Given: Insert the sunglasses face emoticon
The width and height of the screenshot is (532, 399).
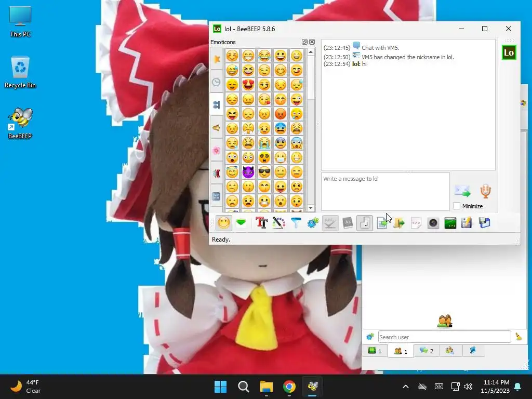Looking at the screenshot, I should pyautogui.click(x=264, y=172).
